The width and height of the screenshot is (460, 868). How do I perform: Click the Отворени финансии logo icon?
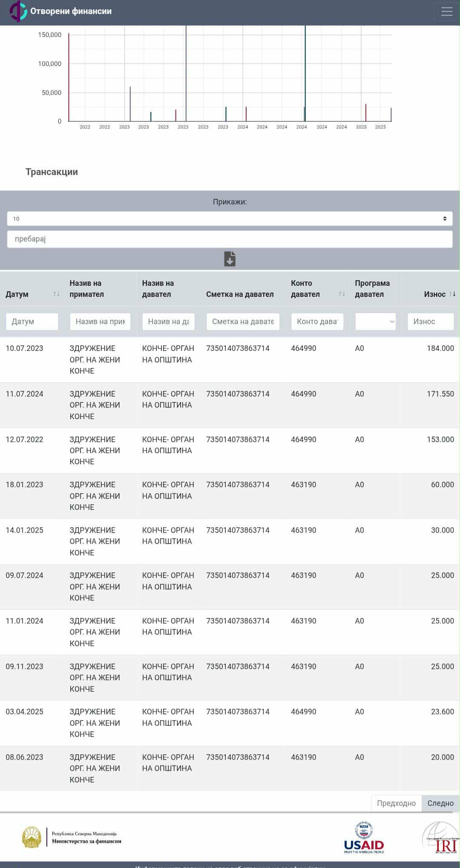coord(18,11)
